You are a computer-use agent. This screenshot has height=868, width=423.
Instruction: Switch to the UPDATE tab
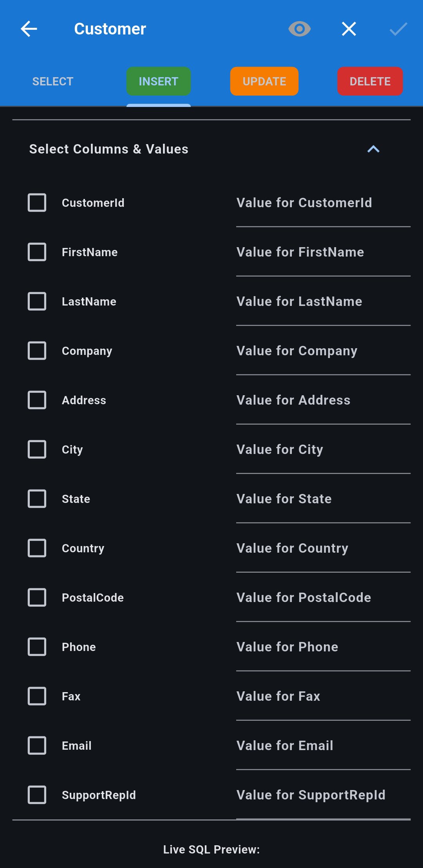264,81
